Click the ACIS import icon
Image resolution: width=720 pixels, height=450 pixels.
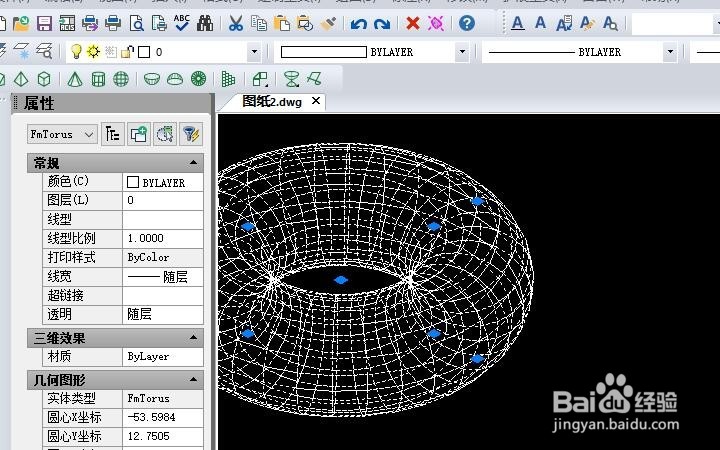point(67,23)
